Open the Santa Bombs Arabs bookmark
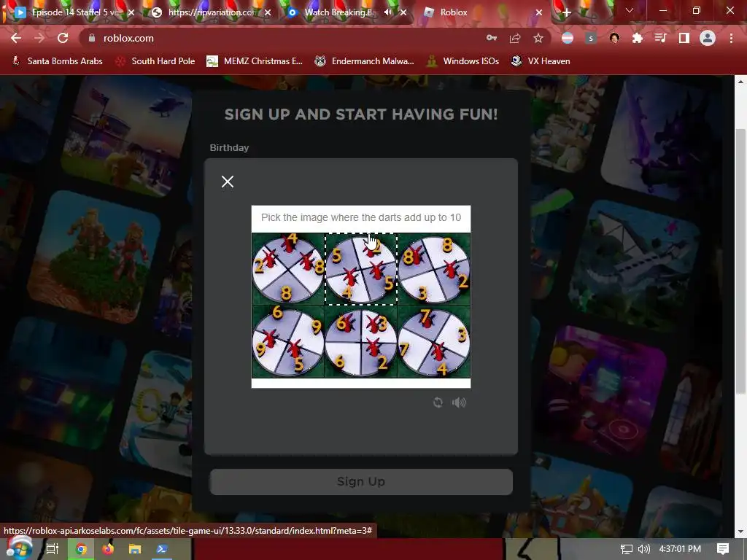 57,61
